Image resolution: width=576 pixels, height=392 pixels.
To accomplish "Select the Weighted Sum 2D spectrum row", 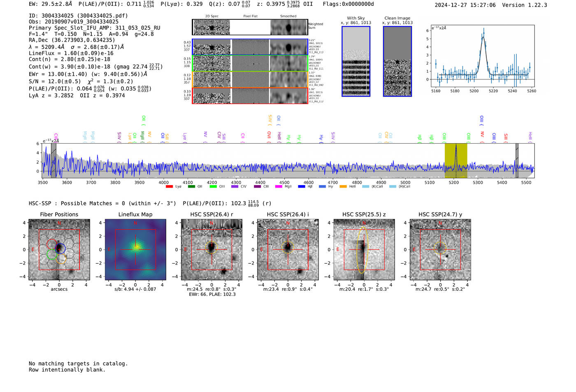I will [x=250, y=27].
